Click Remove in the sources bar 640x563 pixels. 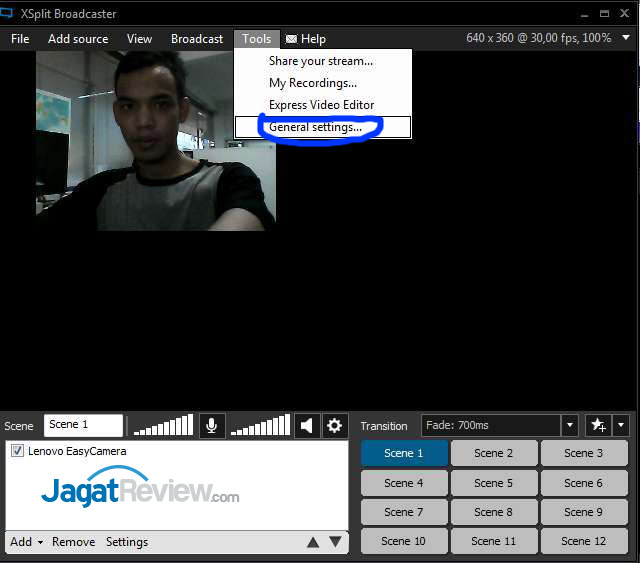[73, 542]
